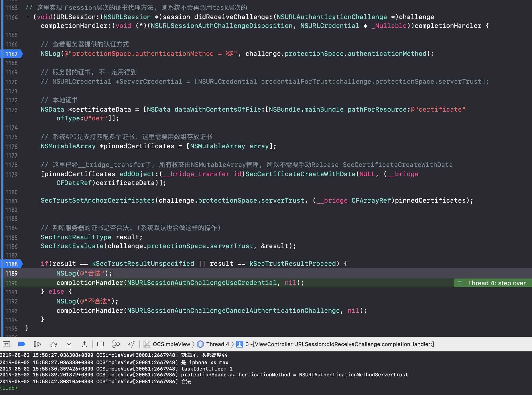Viewport: 532px width, 395px height.
Task: Step into the function call
Action: click(x=69, y=344)
